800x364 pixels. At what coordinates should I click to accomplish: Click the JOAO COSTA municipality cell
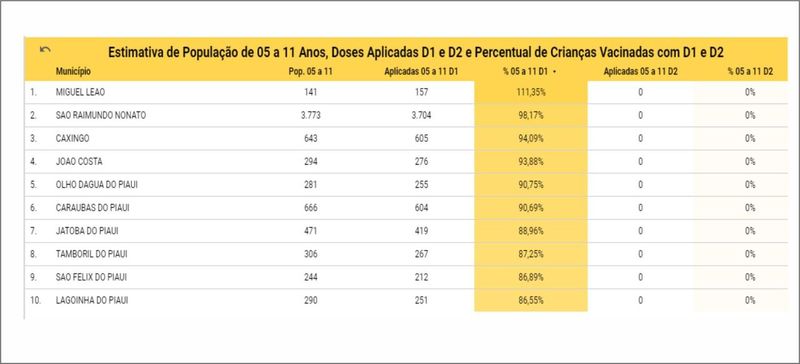point(79,161)
